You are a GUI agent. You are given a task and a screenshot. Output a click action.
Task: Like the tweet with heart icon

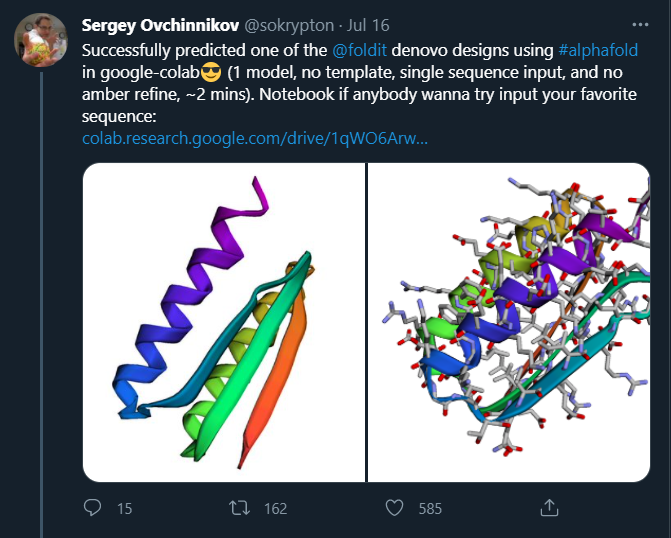coord(394,508)
